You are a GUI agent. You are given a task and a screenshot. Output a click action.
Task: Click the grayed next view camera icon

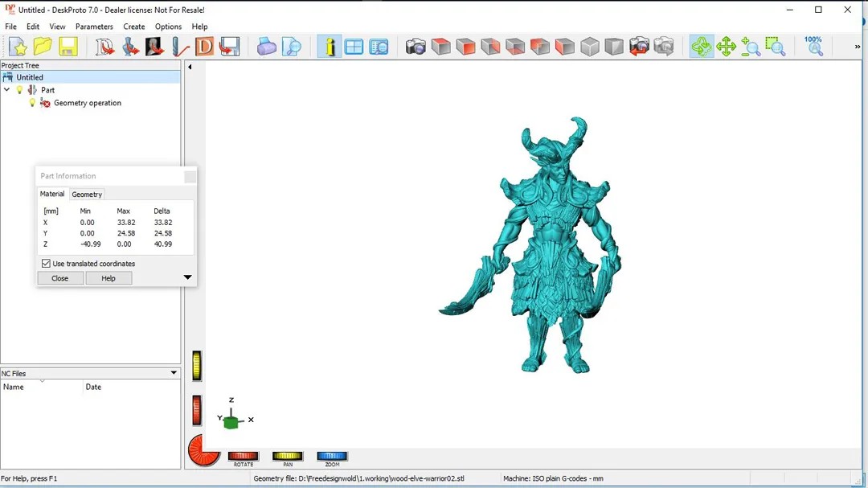coord(664,47)
